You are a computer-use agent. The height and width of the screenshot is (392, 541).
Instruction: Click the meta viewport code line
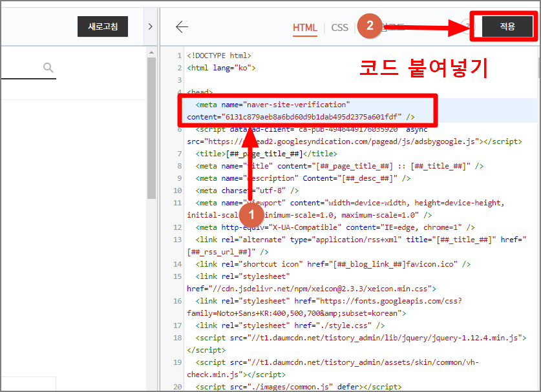click(350, 203)
